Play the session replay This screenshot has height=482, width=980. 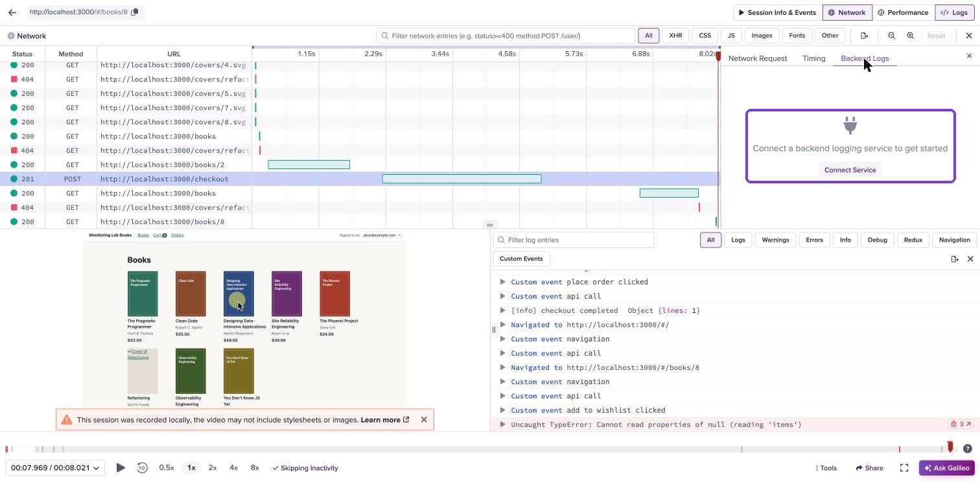pyautogui.click(x=121, y=468)
